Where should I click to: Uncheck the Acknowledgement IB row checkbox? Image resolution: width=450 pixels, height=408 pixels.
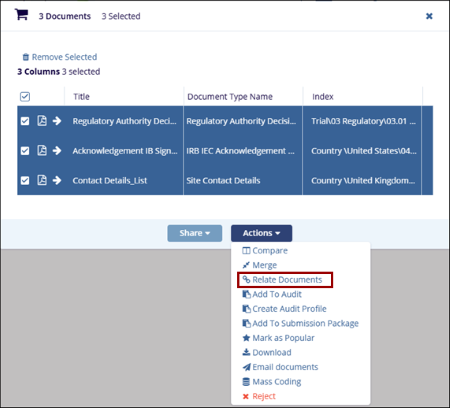[x=25, y=151]
